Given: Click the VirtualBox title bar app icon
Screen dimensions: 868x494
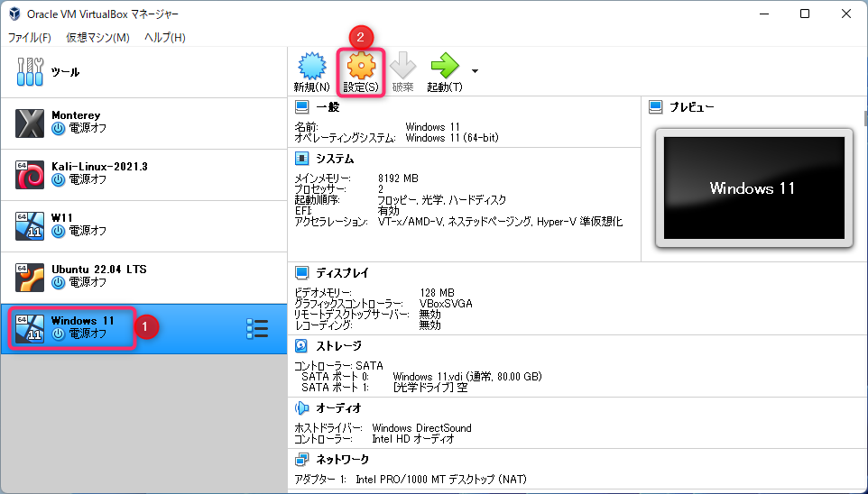Looking at the screenshot, I should coord(15,14).
